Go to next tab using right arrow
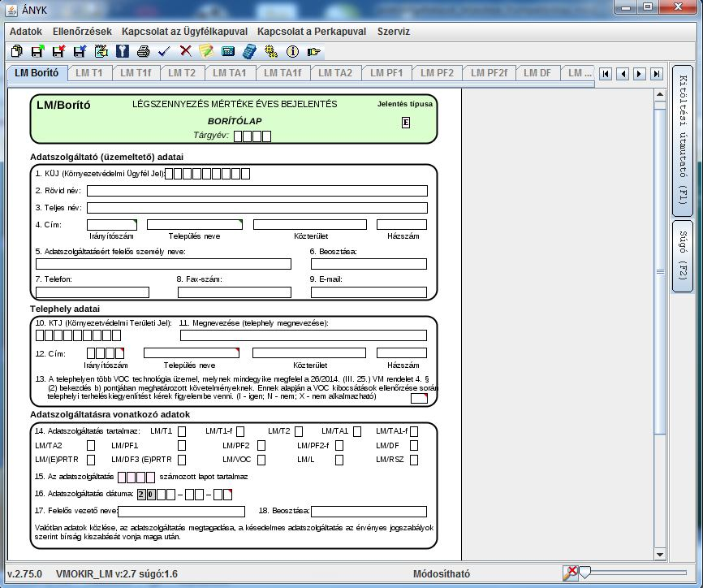Screen dimensions: 703x588 tap(640, 74)
